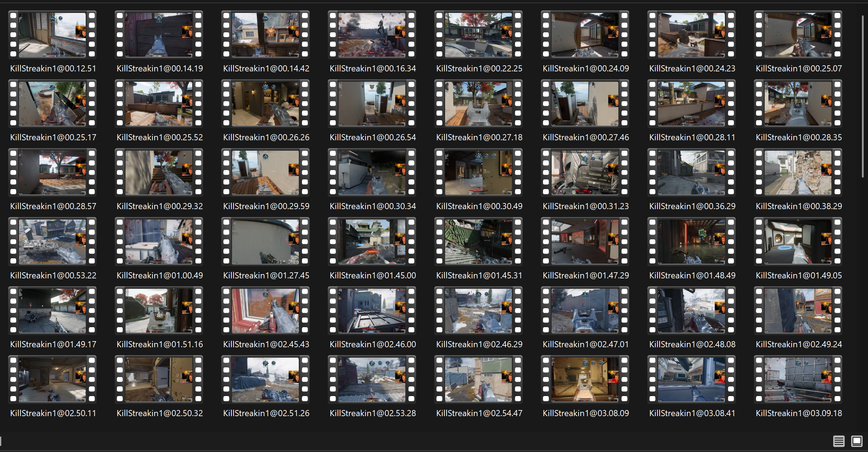The image size is (868, 452).
Task: Select video KillStreakin1@00.24.09 thumbnail
Action: tap(585, 35)
